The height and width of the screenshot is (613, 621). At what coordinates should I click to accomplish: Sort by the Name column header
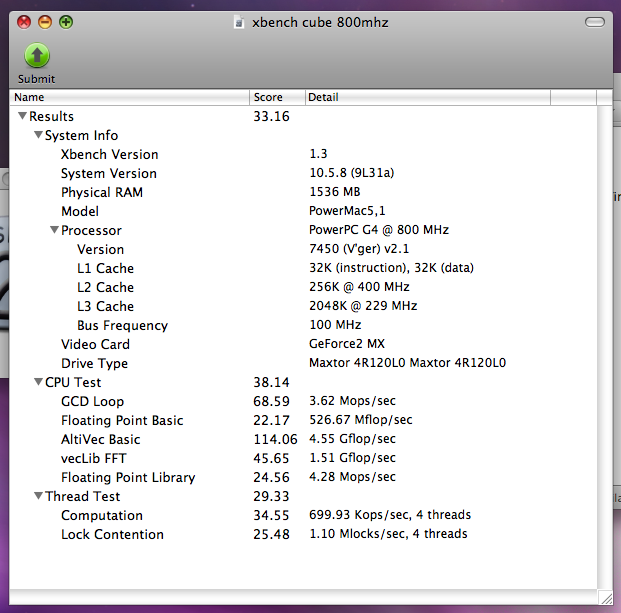[130, 97]
